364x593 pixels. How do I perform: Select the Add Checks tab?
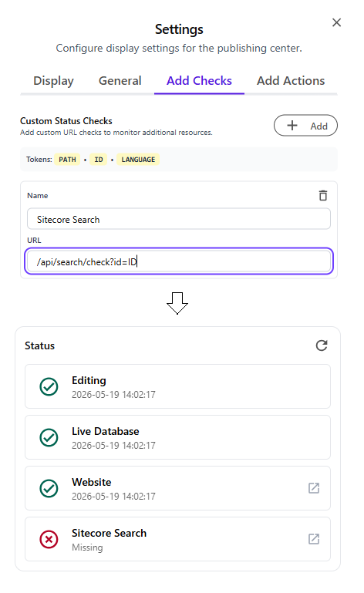pos(199,80)
